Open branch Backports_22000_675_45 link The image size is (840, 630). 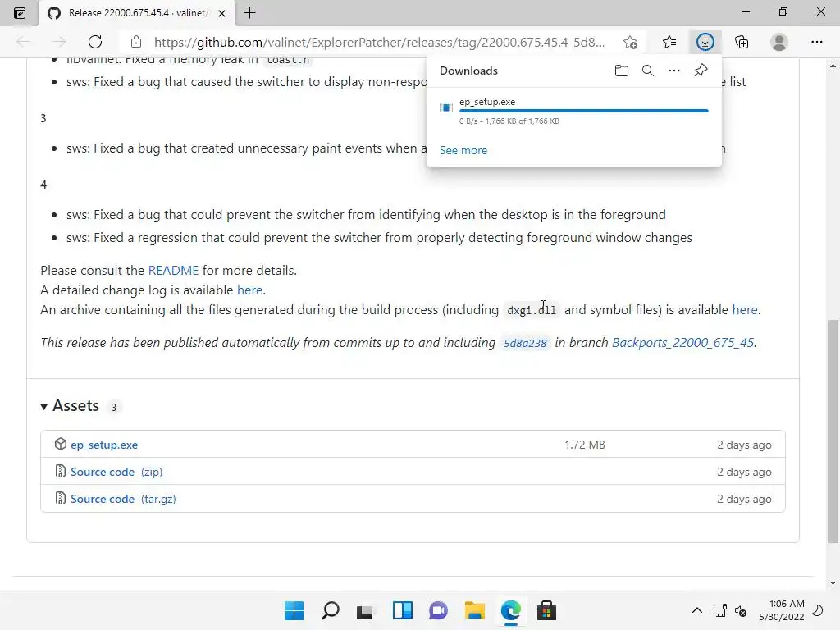(682, 343)
